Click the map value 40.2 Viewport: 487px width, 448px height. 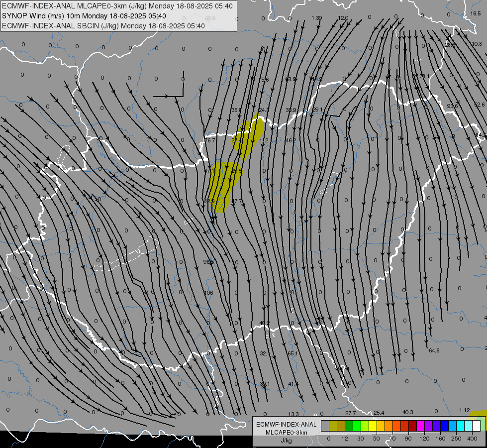(265, 324)
